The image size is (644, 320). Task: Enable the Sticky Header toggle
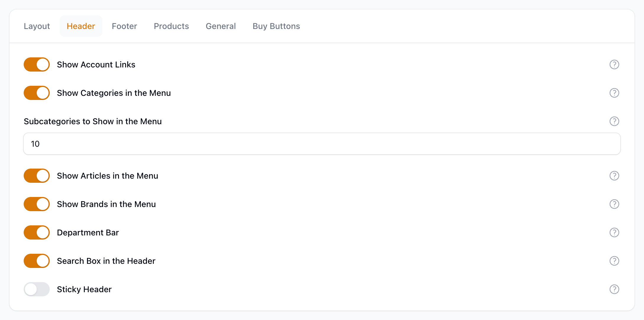pyautogui.click(x=37, y=289)
